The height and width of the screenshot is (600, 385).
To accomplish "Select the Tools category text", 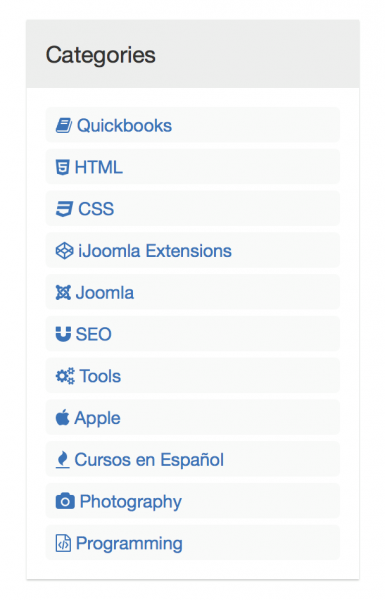I will point(100,376).
